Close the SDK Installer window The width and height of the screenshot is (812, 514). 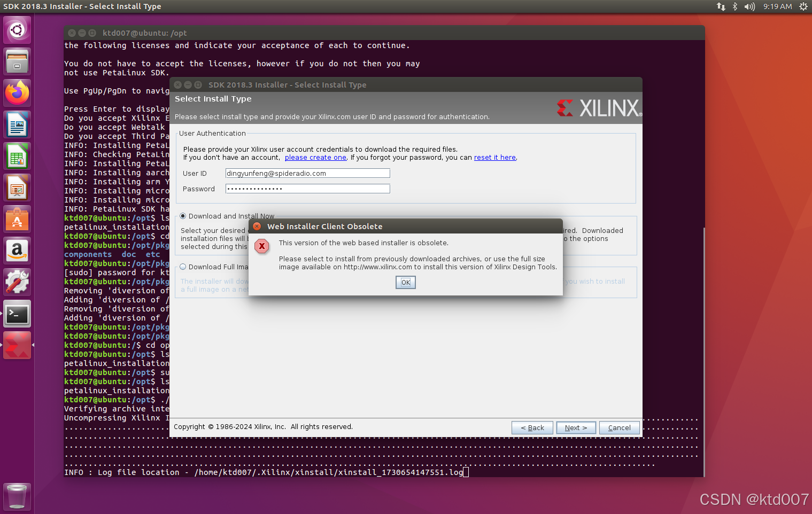(178, 85)
